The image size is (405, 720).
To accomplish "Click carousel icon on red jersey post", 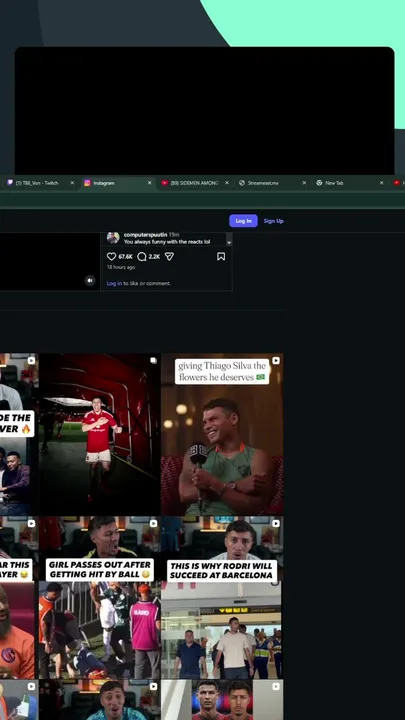I will pos(153,360).
